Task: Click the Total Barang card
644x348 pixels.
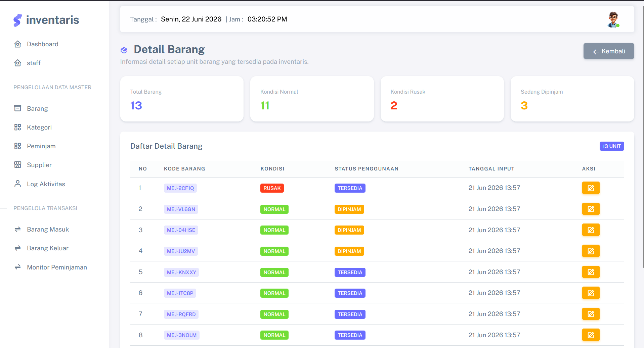Action: (x=182, y=99)
